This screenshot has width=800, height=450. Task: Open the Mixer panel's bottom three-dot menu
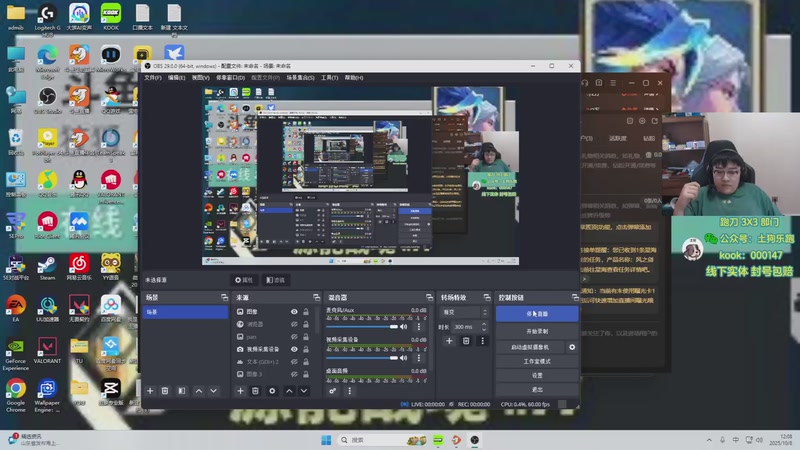pyautogui.click(x=349, y=391)
